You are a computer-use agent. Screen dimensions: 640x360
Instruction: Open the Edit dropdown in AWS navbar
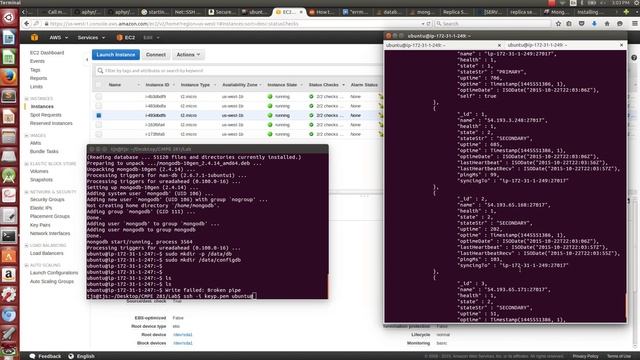click(x=151, y=38)
